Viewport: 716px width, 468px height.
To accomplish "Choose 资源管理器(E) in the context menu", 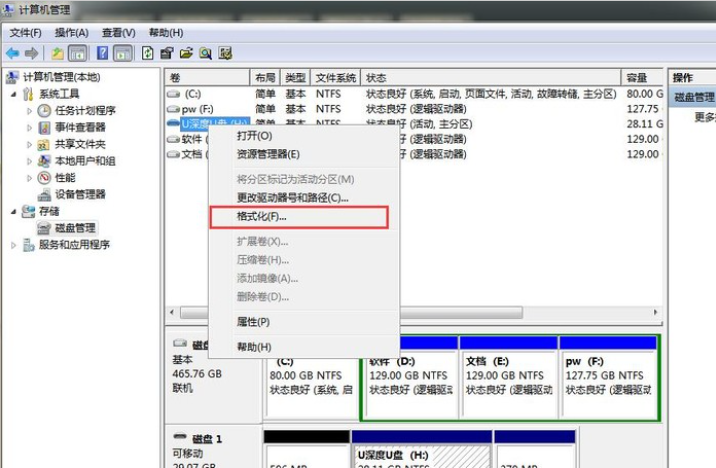I will (x=304, y=154).
